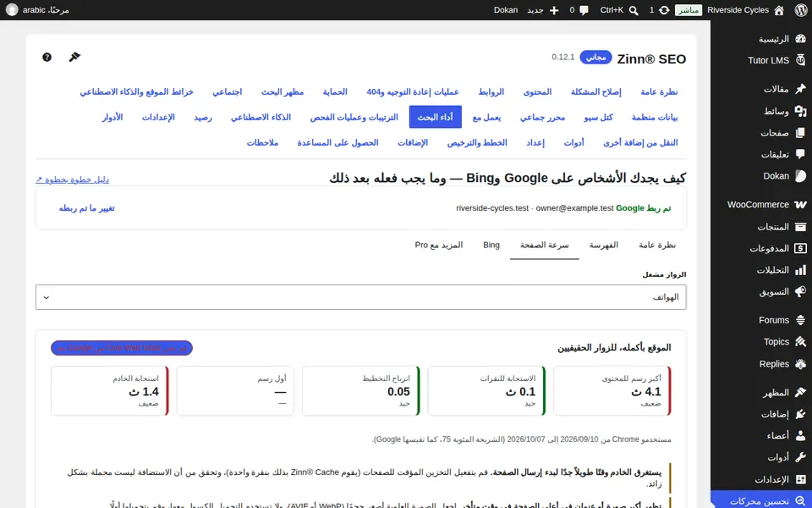Open الخطط والترخيص nav item
Screen dimensions: 812x508
[477, 142]
